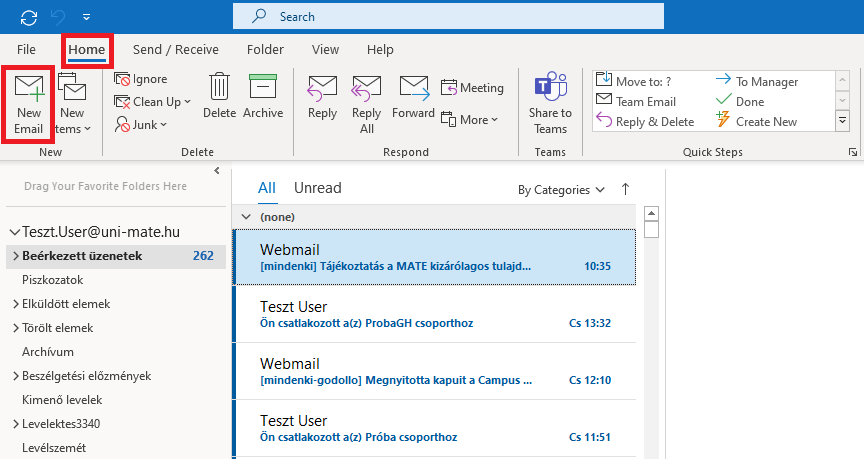Click the New Email button
The image size is (864, 459).
click(29, 105)
